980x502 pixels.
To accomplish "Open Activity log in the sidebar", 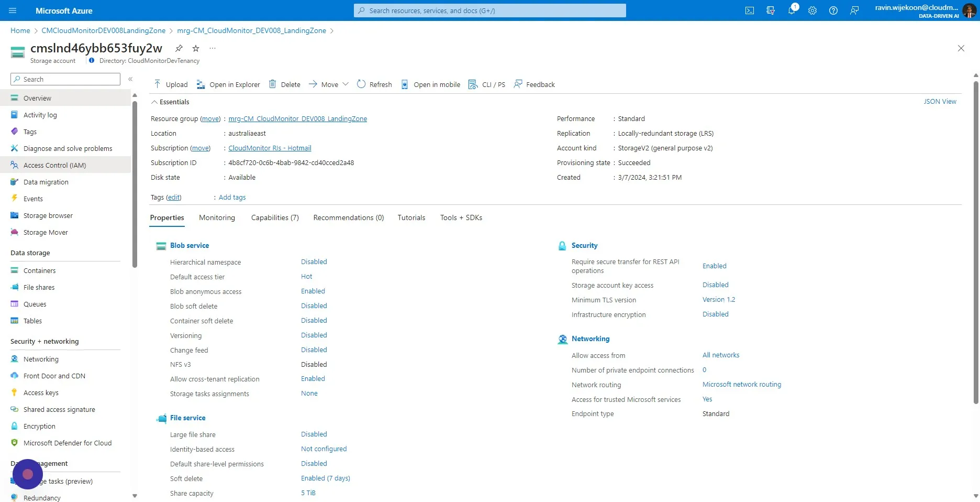I will pyautogui.click(x=65, y=115).
